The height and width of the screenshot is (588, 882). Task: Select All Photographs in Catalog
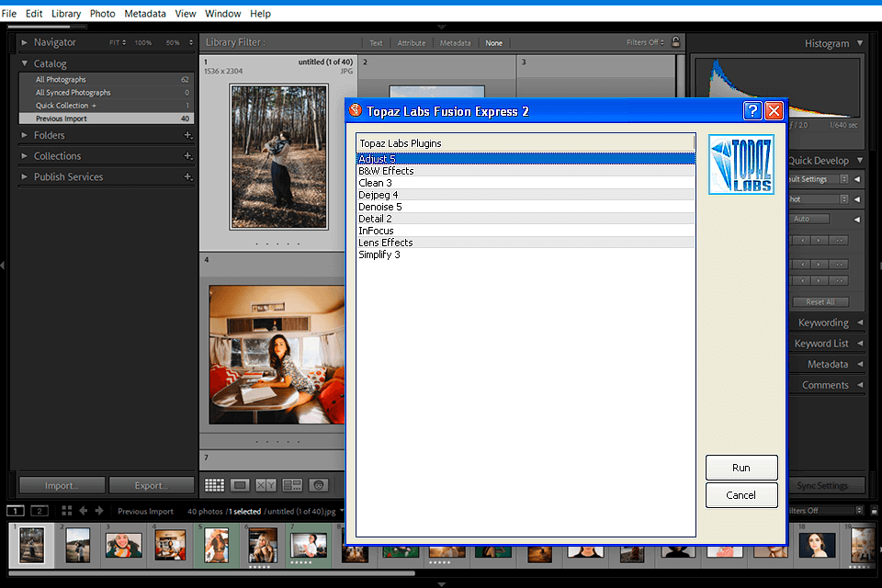pos(107,79)
